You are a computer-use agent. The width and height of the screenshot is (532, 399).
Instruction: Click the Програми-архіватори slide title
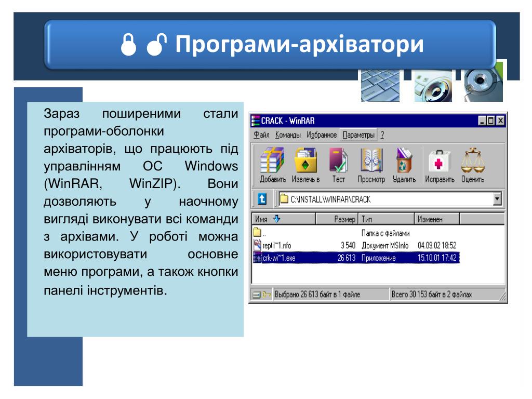click(299, 44)
